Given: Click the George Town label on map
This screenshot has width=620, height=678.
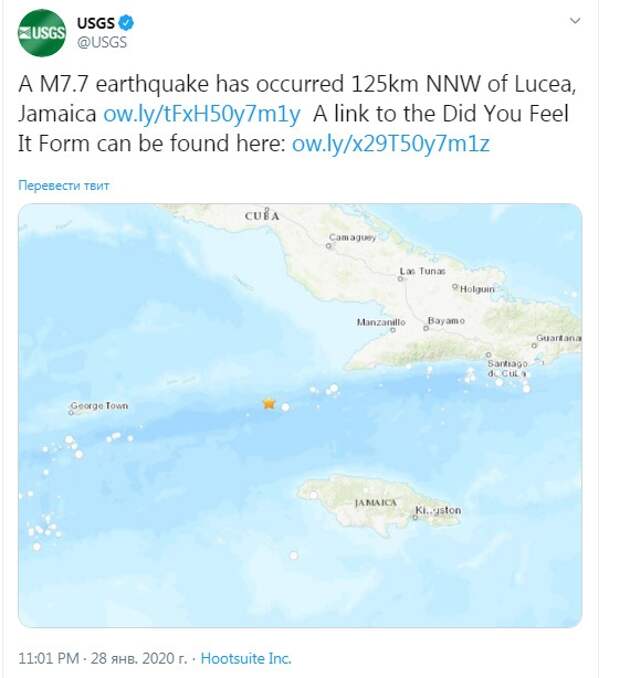Looking at the screenshot, I should tap(99, 406).
